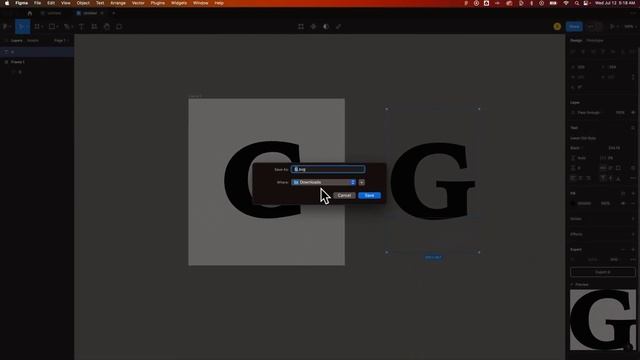Open the zoom percentage dropdown
640x360 pixels.
point(630,27)
